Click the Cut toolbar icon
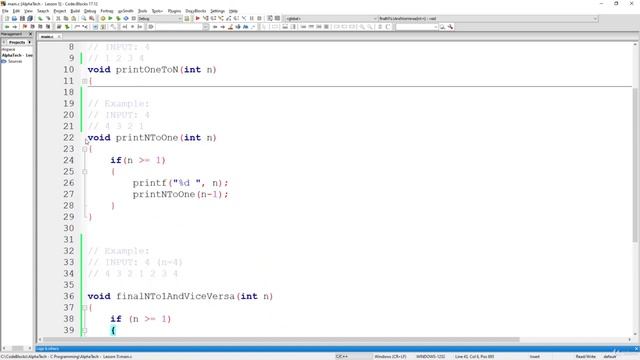 point(58,18)
